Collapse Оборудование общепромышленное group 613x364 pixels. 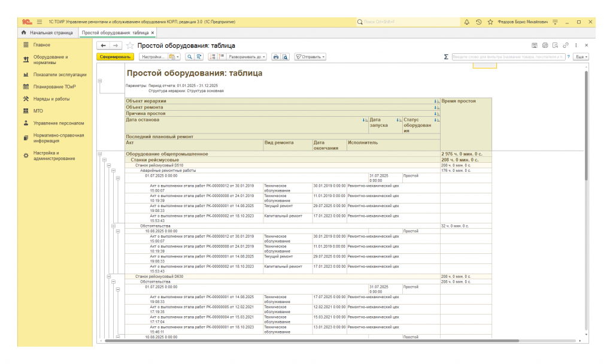[100, 154]
